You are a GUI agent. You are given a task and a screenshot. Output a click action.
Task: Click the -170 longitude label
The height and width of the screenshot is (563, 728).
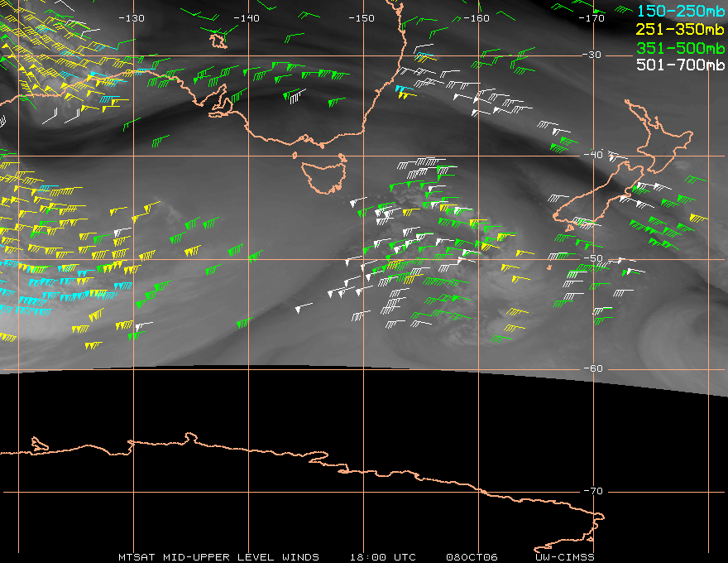(591, 18)
